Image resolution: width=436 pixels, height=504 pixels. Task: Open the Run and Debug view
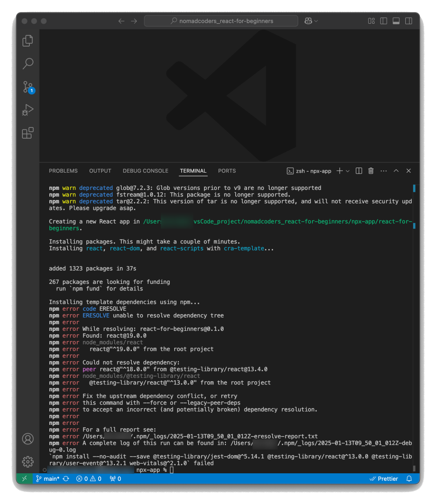point(27,110)
